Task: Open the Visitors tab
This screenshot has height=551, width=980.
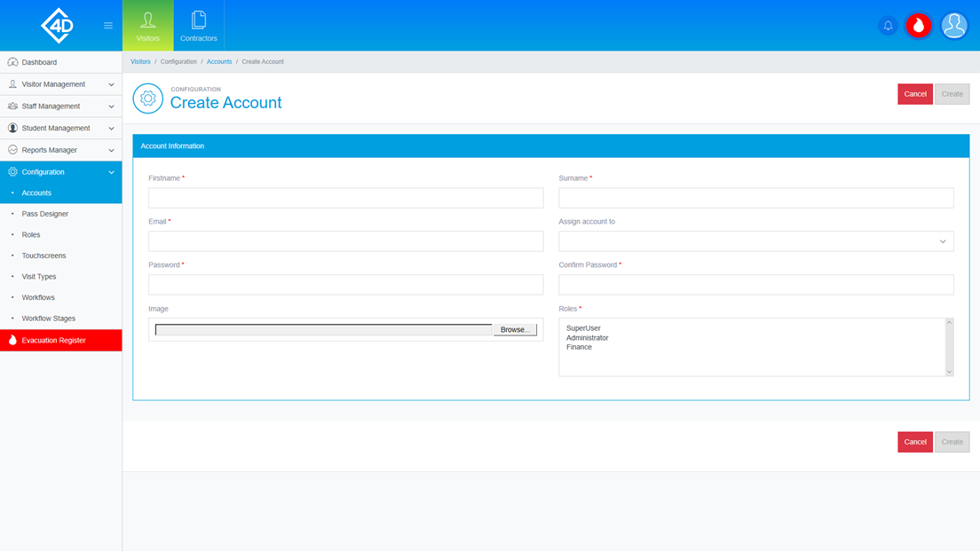Action: click(148, 26)
